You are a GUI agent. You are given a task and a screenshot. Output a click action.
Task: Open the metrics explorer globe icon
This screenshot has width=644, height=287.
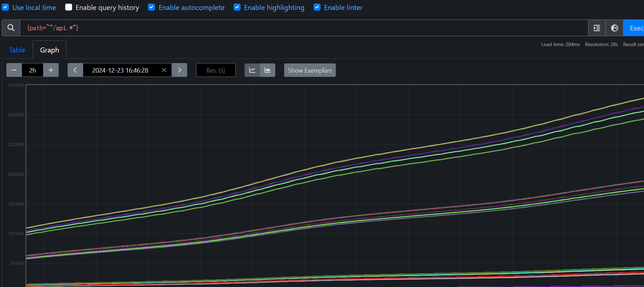(x=614, y=28)
